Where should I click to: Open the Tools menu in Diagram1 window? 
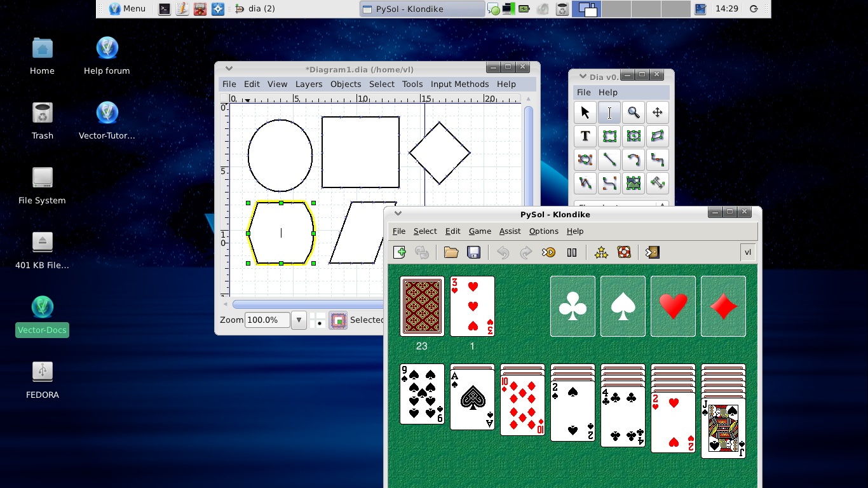click(412, 84)
